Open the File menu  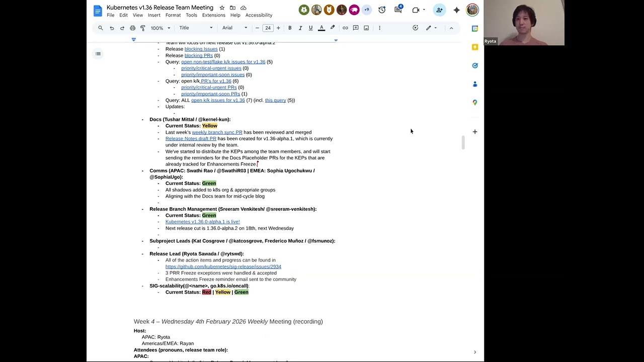pos(110,15)
